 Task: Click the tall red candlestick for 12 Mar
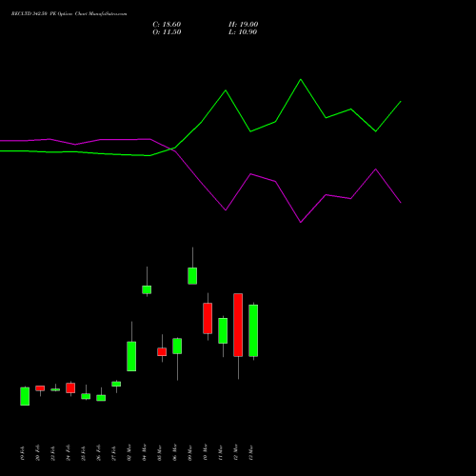[238, 325]
